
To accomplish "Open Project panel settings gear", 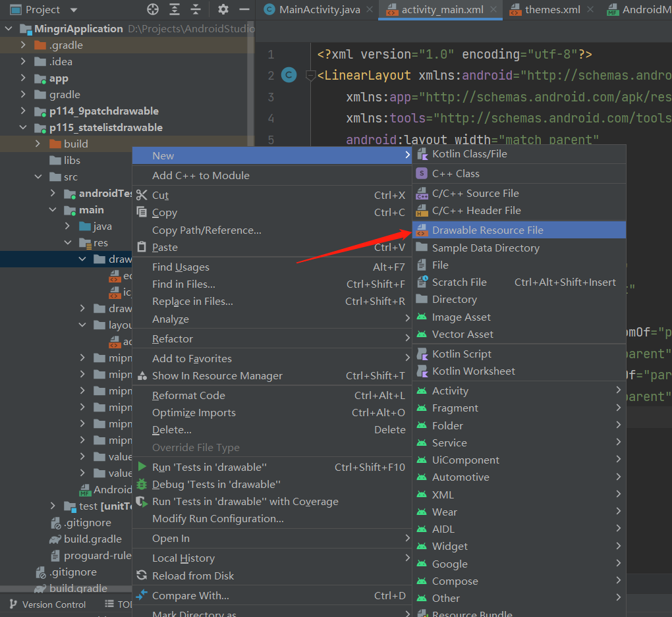I will coord(223,10).
